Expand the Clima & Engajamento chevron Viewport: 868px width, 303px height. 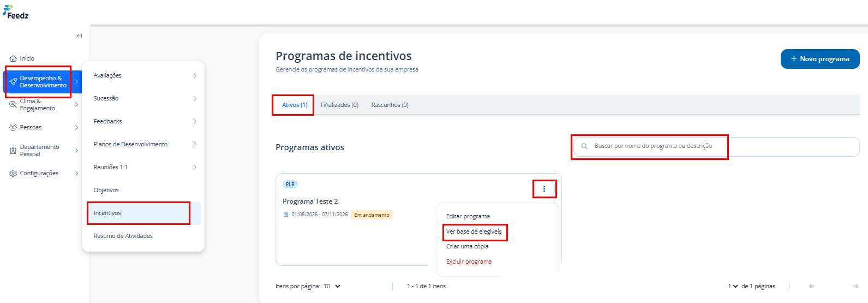(77, 104)
